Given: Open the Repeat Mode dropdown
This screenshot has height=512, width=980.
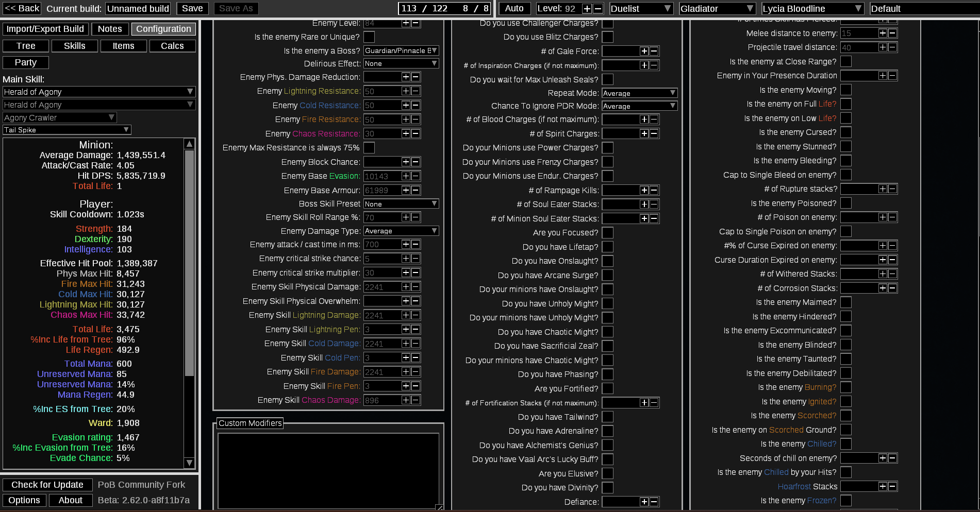Looking at the screenshot, I should click(640, 93).
